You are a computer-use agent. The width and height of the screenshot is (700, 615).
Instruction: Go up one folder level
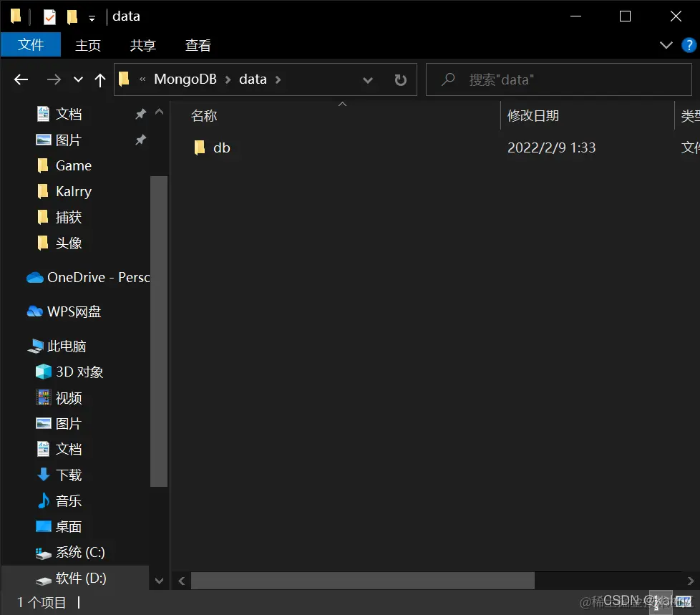point(100,80)
